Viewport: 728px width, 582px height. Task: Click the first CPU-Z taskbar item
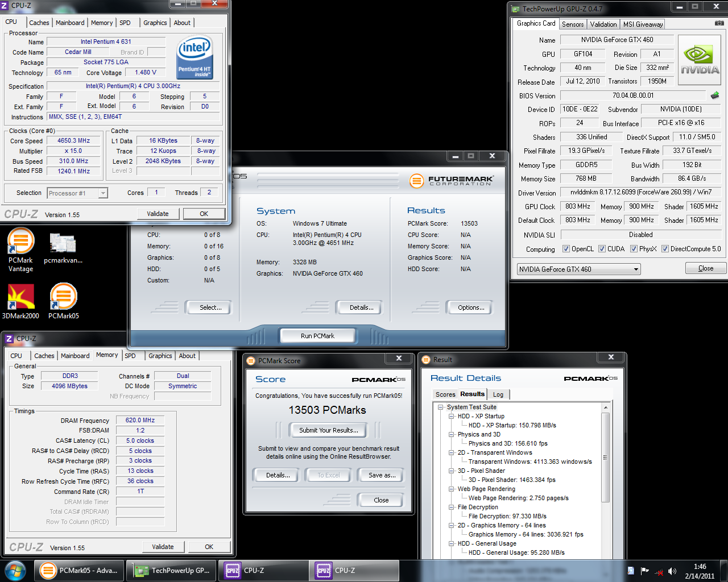(262, 571)
